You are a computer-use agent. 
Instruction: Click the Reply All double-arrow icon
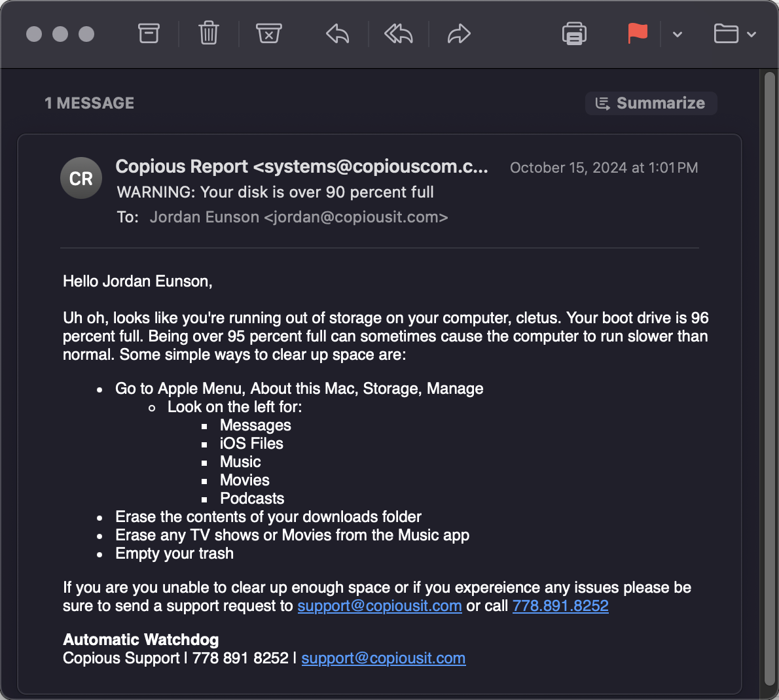point(399,34)
